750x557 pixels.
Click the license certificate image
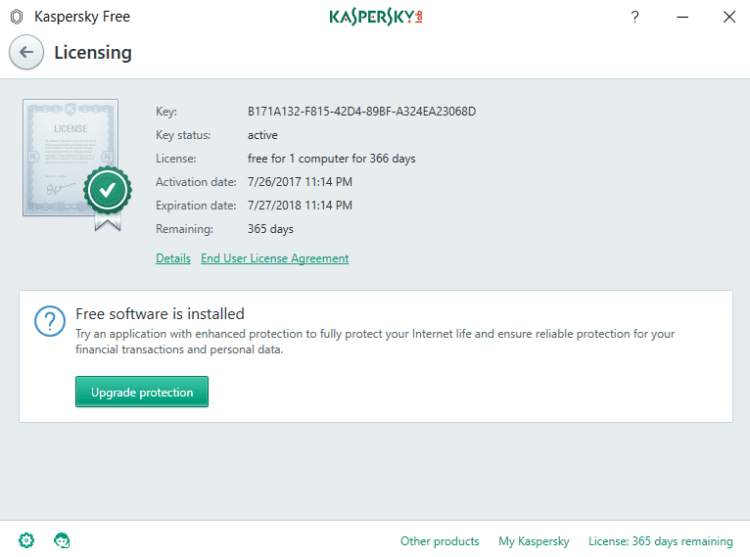[70, 158]
